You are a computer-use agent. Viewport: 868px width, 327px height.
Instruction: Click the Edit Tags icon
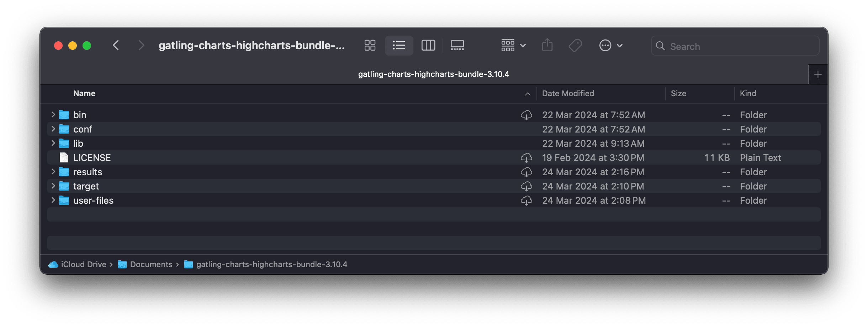575,46
